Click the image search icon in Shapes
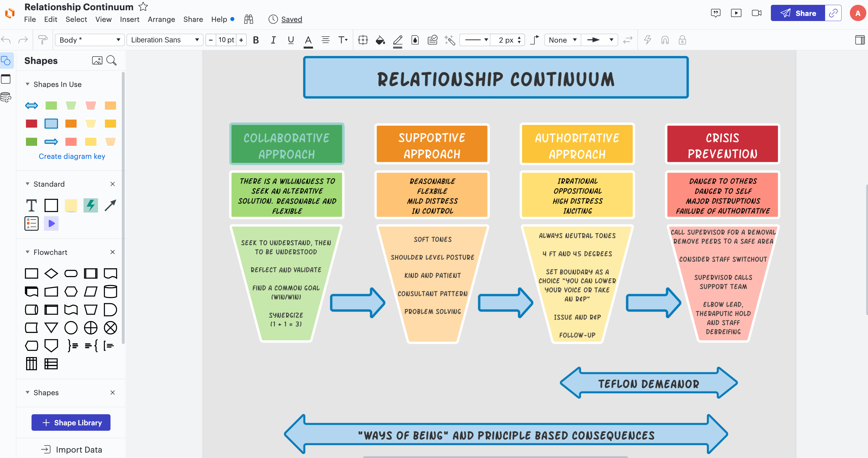 click(x=97, y=61)
